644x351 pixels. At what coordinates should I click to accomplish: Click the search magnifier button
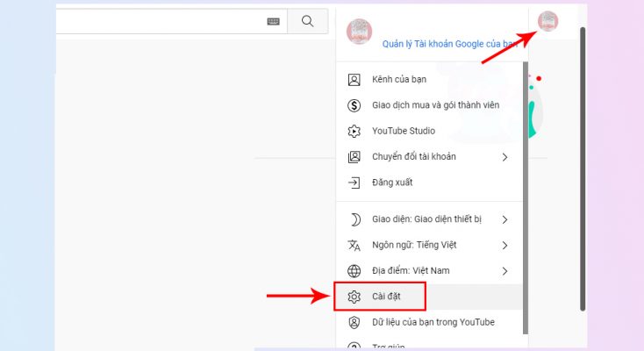pyautogui.click(x=307, y=21)
